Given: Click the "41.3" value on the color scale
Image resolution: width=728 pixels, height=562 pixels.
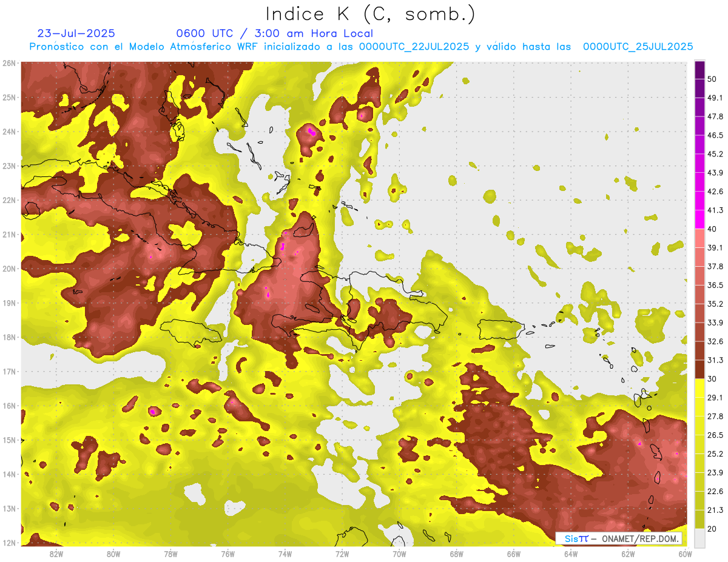Looking at the screenshot, I should (x=715, y=210).
